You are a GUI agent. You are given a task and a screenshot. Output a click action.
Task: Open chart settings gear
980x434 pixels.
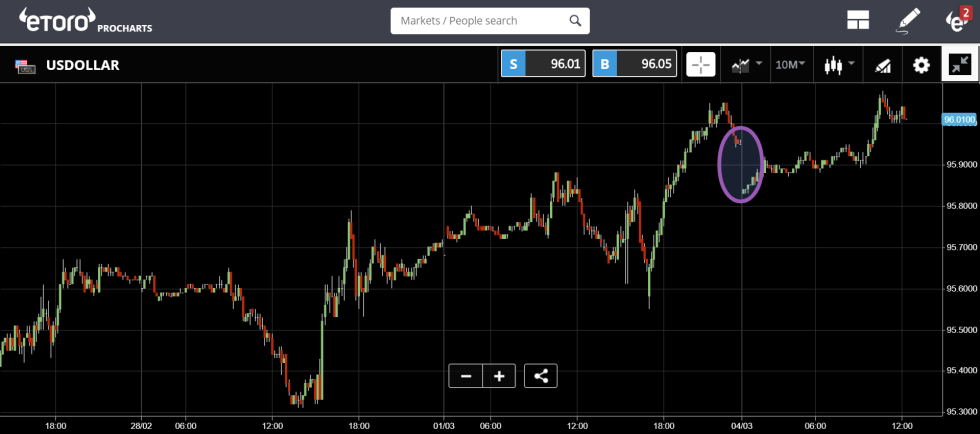point(921,65)
